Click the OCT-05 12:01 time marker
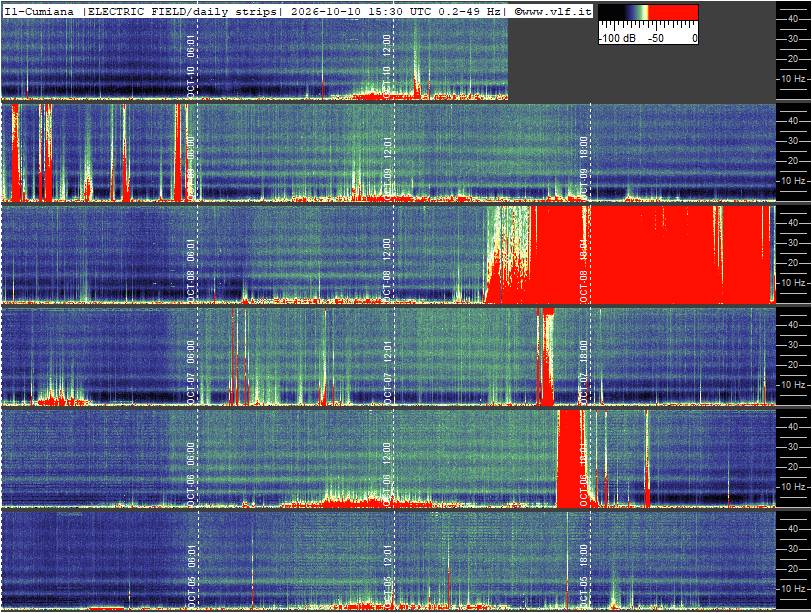 [386, 576]
